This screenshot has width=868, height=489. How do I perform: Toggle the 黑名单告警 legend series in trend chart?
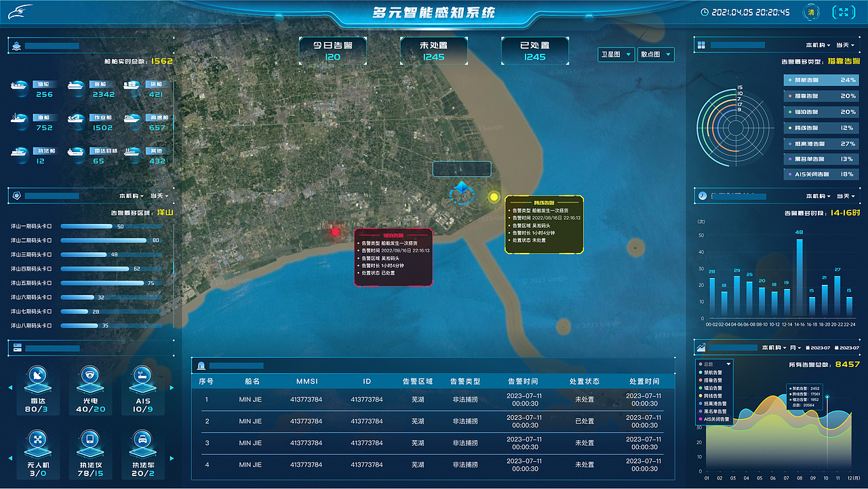[x=711, y=412]
